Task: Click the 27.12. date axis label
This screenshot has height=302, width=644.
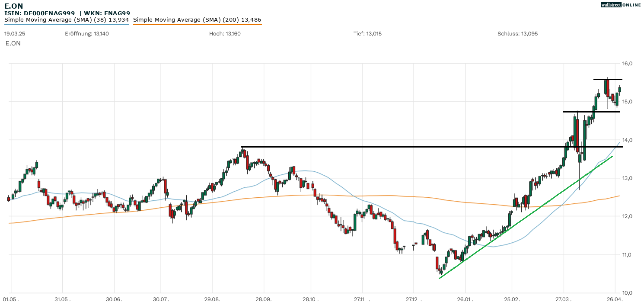Action: click(414, 299)
